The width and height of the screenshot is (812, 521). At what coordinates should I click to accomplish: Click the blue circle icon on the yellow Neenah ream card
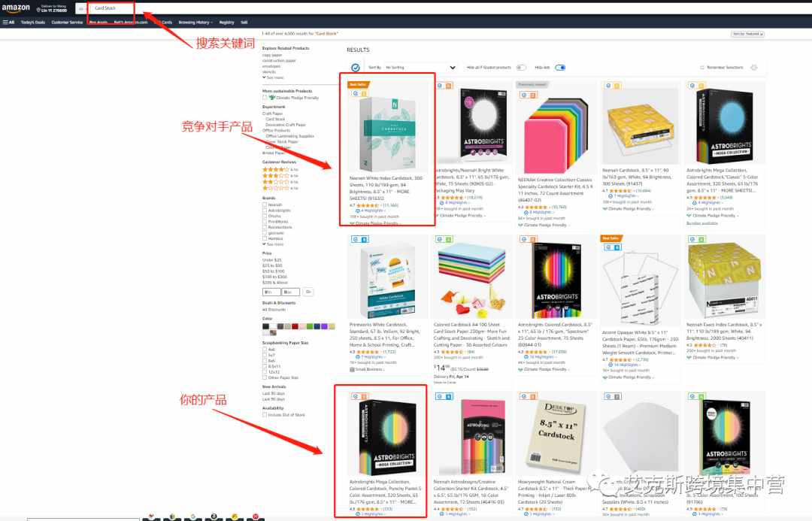[608, 86]
